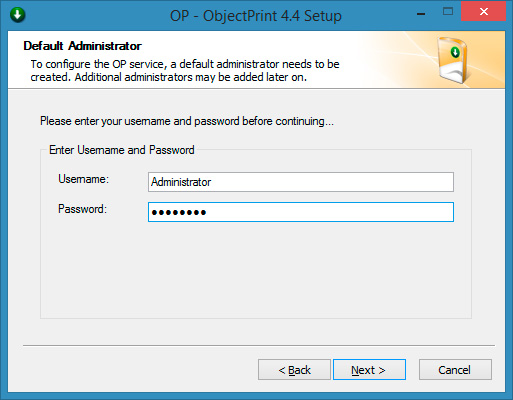
Task: Click the window title OP - ObjectPrint 4.4 Setup
Action: (256, 16)
